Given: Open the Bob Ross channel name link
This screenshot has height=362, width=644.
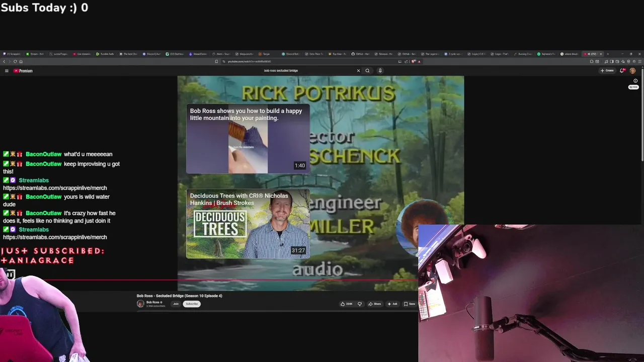Looking at the screenshot, I should (x=152, y=302).
